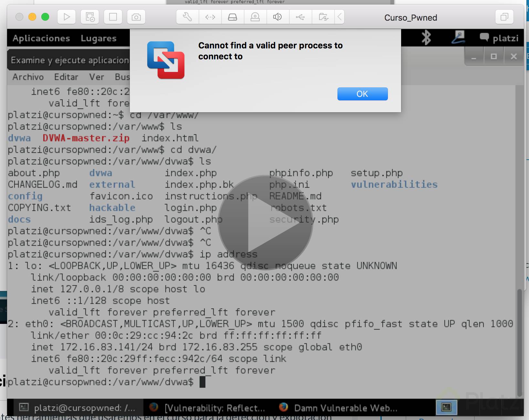This screenshot has width=529, height=420.
Task: Open the Bluetooth menu in the guest panel
Action: coord(426,37)
